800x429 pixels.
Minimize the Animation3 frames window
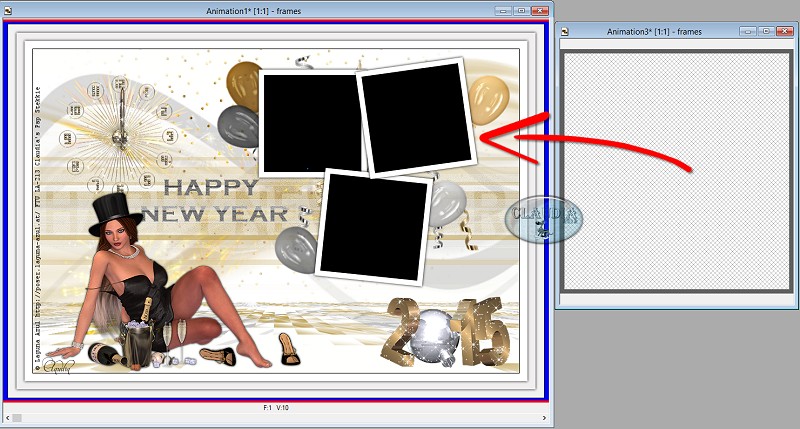tap(747, 32)
